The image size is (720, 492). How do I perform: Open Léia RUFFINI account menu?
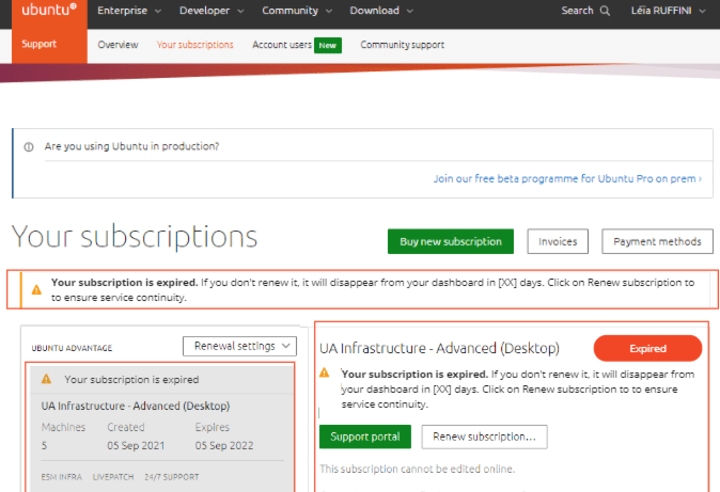(668, 11)
